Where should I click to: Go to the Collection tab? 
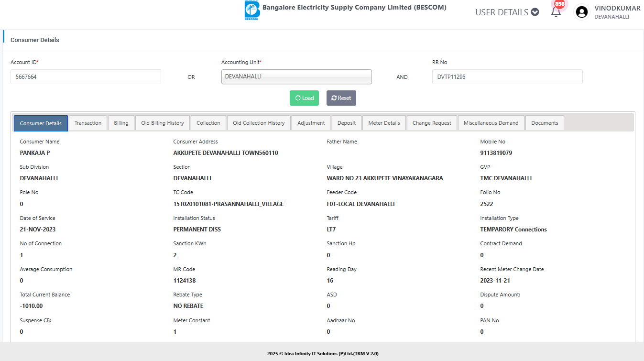208,123
